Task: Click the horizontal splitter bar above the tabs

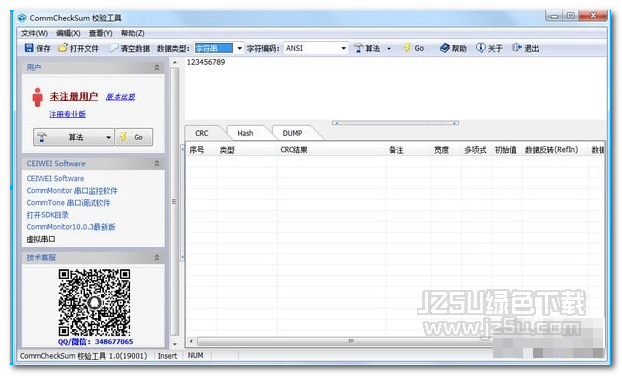Action: click(395, 123)
